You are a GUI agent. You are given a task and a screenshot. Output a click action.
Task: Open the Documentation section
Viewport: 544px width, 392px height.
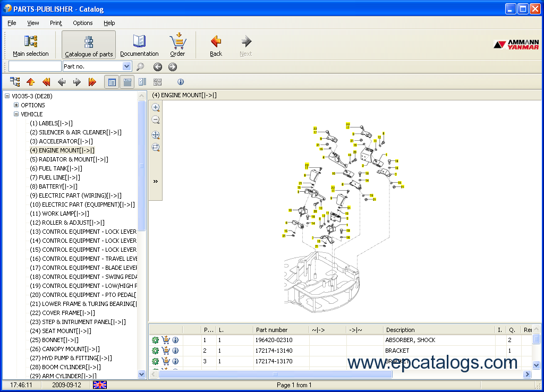[139, 45]
